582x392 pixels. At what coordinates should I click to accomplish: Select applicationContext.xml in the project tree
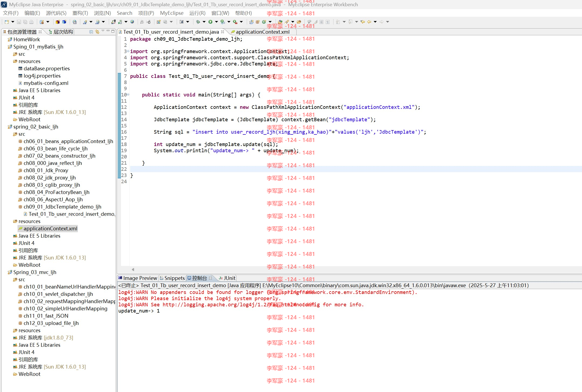[x=48, y=228]
